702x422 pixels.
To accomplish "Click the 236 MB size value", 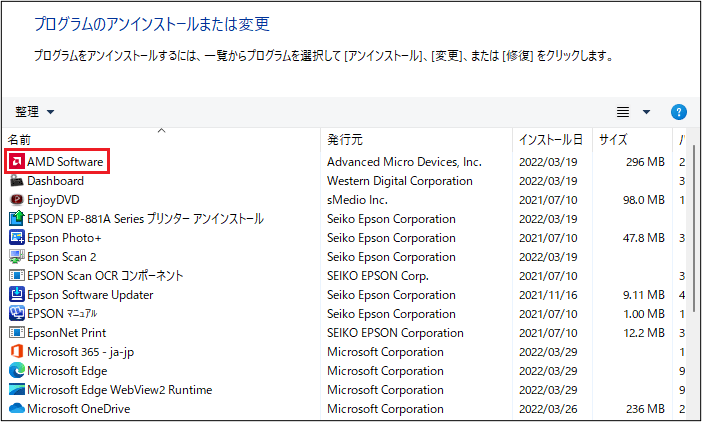I will [x=645, y=409].
